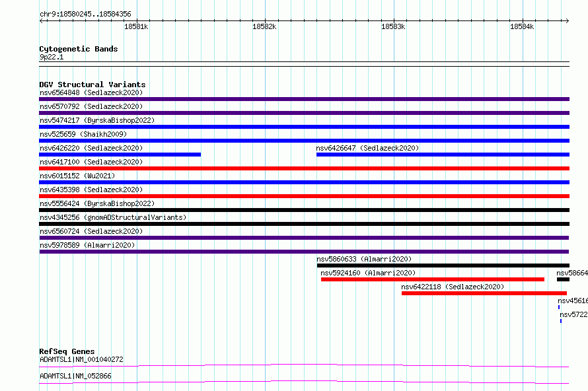588x391 pixels.
Task: Click the 18582k ruler tick label
Action: click(264, 26)
